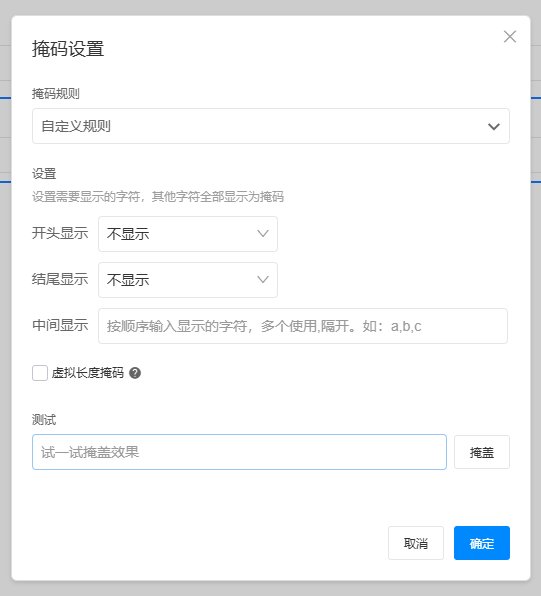541x596 pixels.
Task: Expand the 结尾显示 dropdown
Action: [188, 280]
